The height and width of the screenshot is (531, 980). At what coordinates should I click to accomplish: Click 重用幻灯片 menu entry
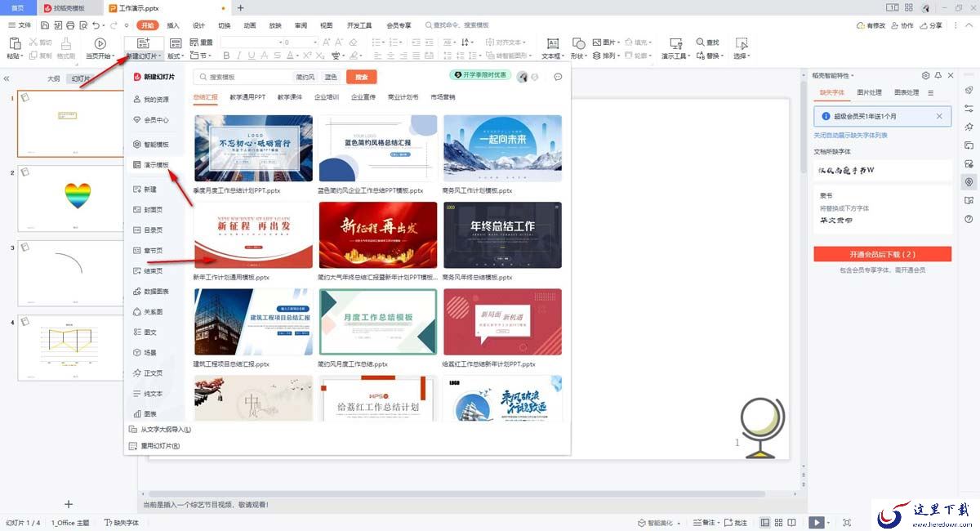coord(154,446)
